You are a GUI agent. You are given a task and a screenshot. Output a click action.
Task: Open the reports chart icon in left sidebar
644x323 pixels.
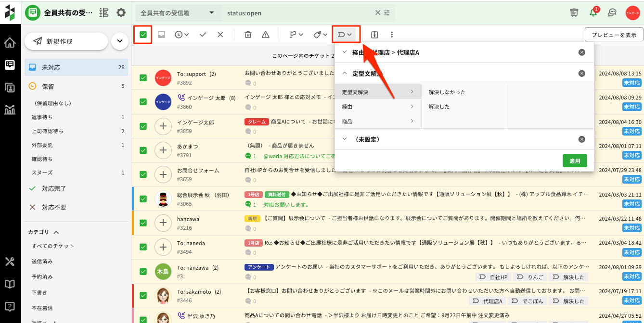click(10, 109)
